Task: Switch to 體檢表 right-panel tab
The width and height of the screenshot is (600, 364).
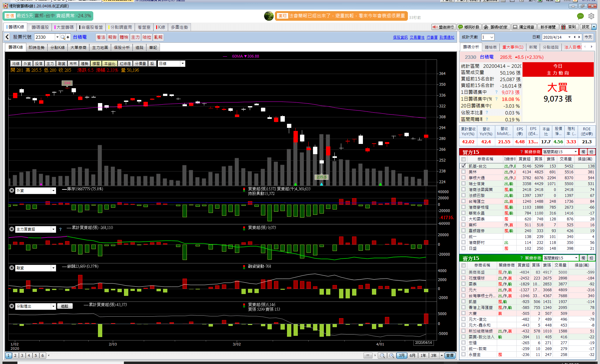Action: point(491,47)
